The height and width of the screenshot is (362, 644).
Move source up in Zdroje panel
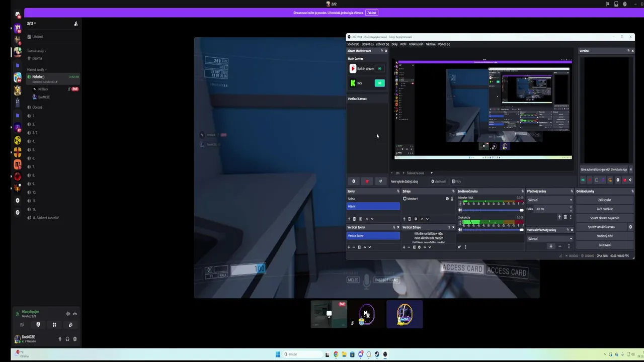click(x=422, y=219)
